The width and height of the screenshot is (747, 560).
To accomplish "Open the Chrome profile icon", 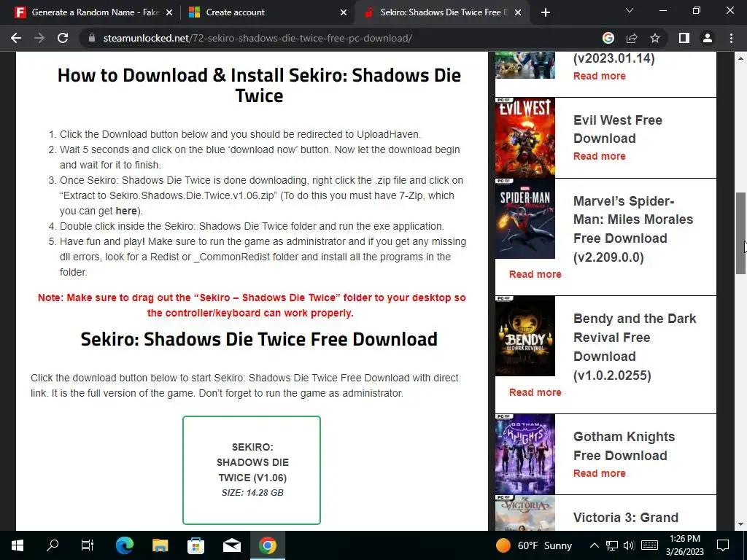I will pos(708,38).
